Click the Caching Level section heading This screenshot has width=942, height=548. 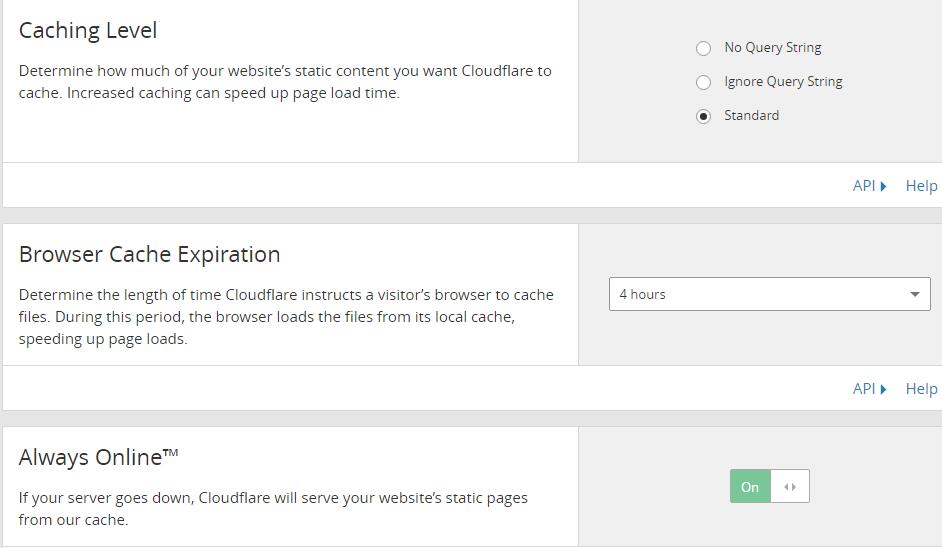[x=88, y=30]
